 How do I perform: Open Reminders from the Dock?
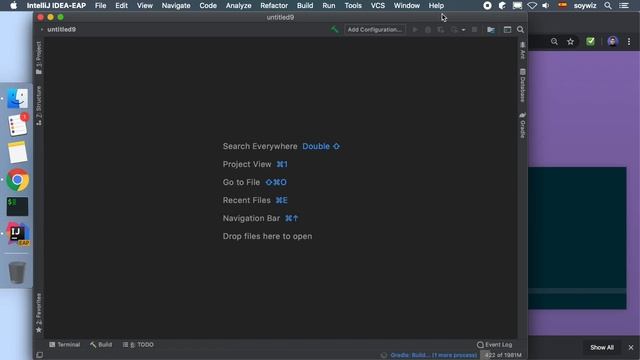[x=18, y=125]
